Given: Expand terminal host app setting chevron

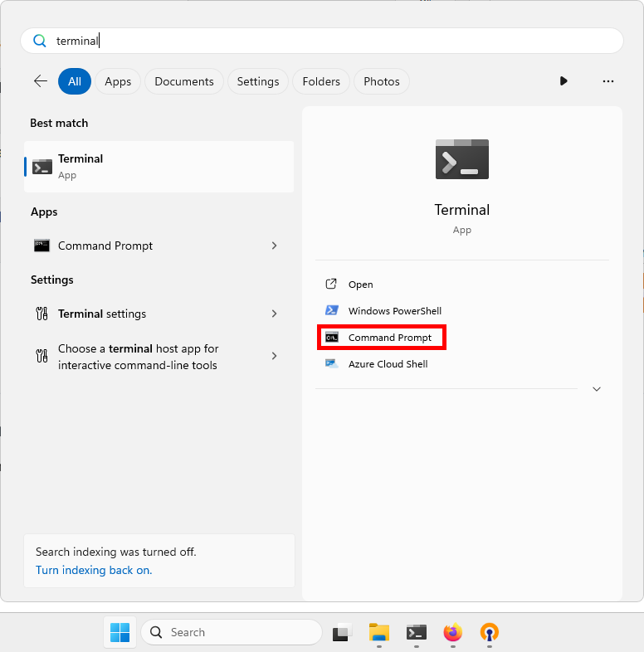Looking at the screenshot, I should (x=274, y=356).
